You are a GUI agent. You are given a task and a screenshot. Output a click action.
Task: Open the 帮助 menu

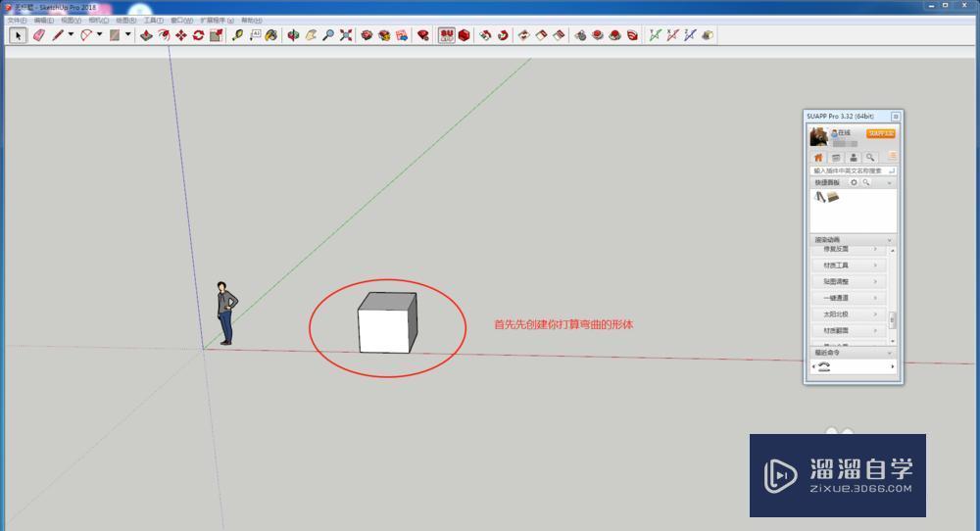click(252, 21)
